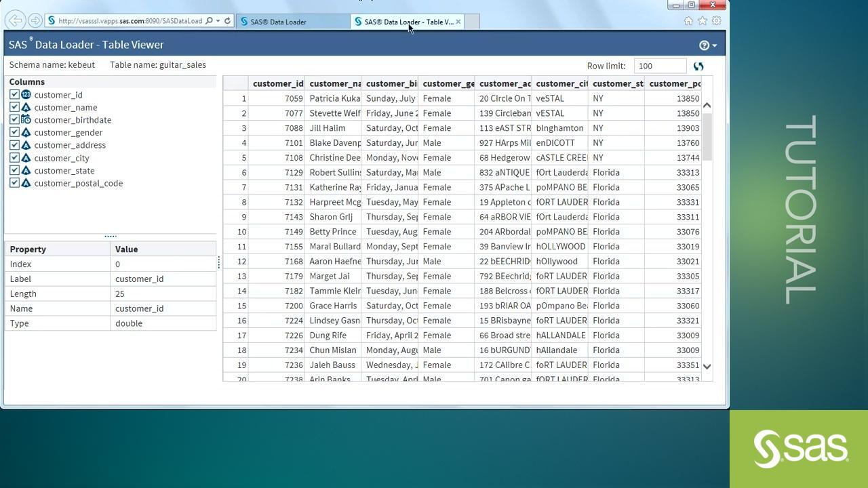The height and width of the screenshot is (488, 868).
Task: Go forward with the browser forward arrow
Action: point(35,21)
